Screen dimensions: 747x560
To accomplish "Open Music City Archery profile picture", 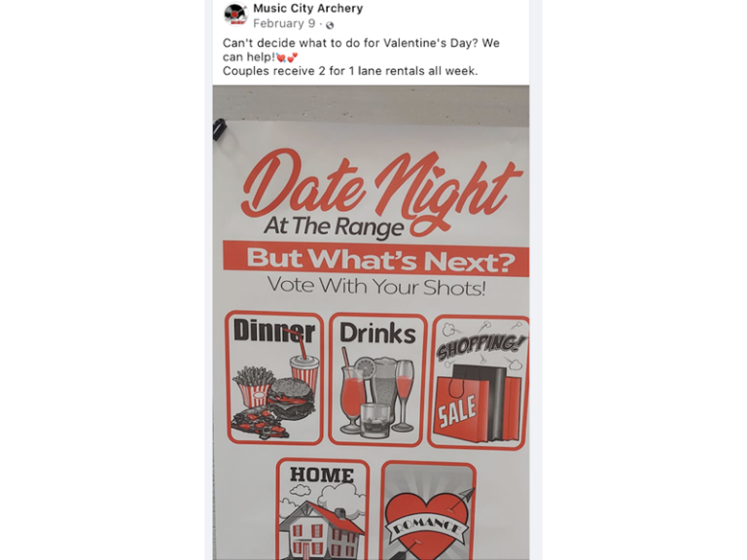I will click(x=235, y=15).
